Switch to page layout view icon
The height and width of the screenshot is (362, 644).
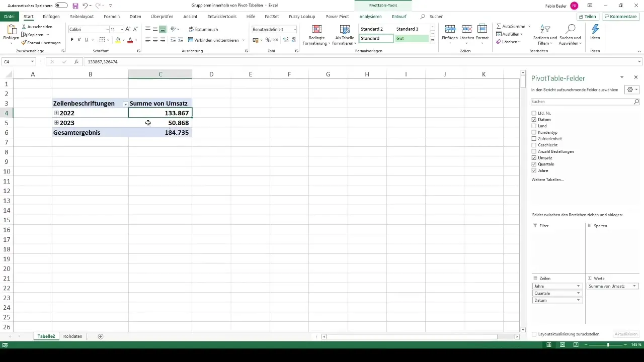click(x=562, y=345)
